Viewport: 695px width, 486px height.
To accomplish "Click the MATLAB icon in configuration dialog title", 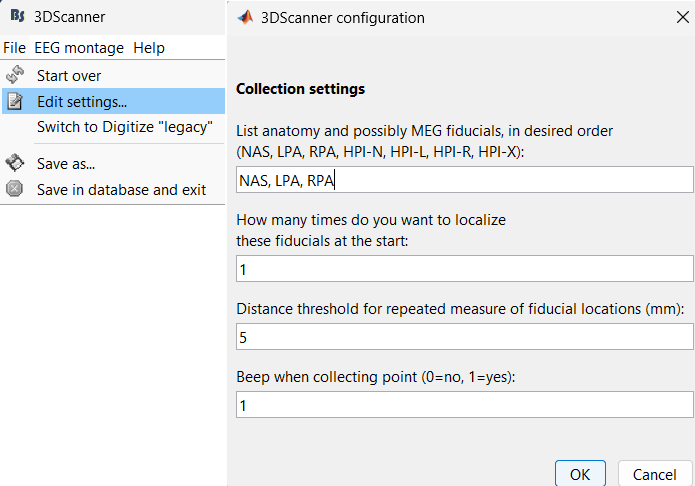I will pyautogui.click(x=244, y=17).
